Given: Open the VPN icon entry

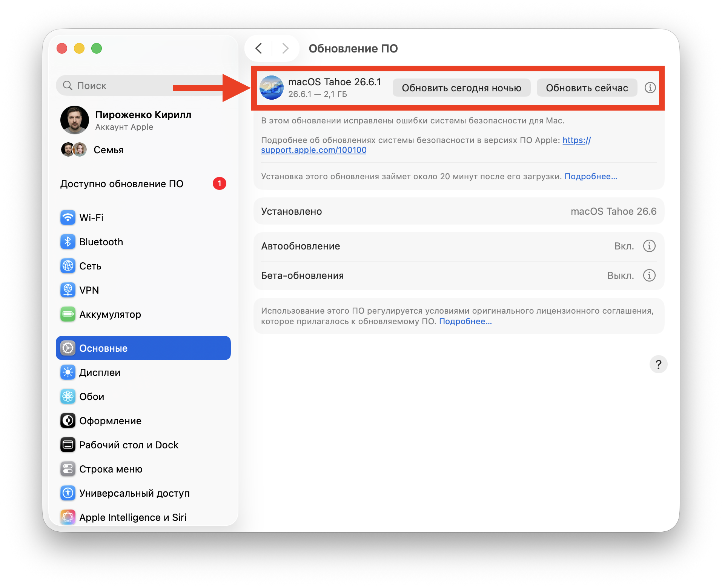Looking at the screenshot, I should pos(68,290).
